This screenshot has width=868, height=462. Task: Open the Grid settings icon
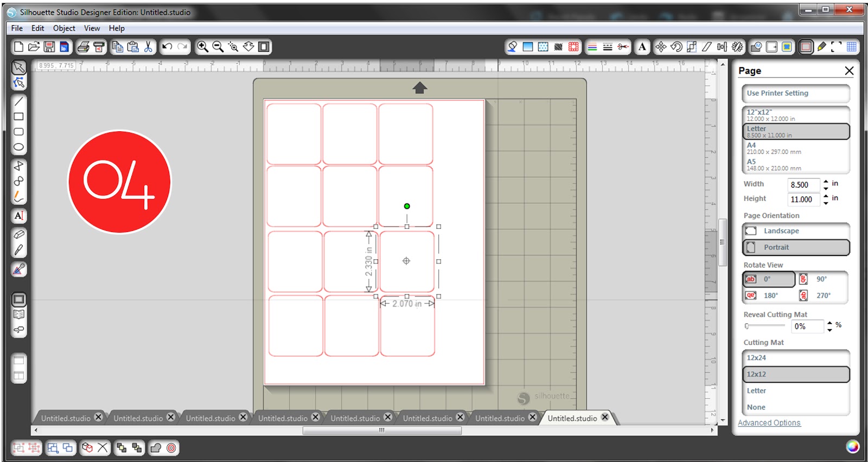click(x=852, y=47)
